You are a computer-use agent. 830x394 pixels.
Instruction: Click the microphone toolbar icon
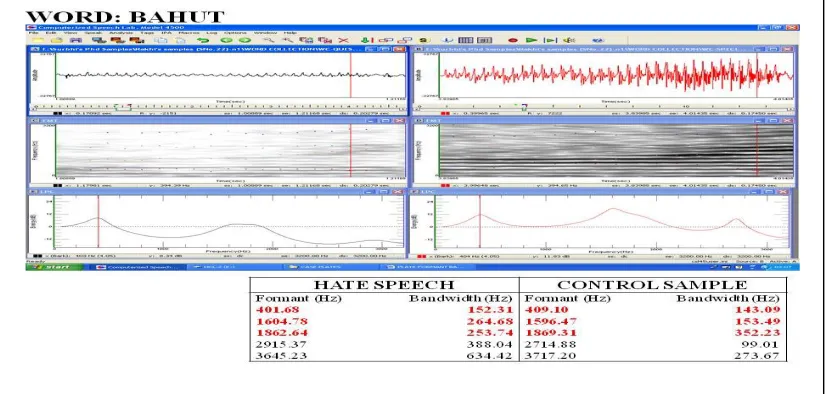pyautogui.click(x=447, y=40)
